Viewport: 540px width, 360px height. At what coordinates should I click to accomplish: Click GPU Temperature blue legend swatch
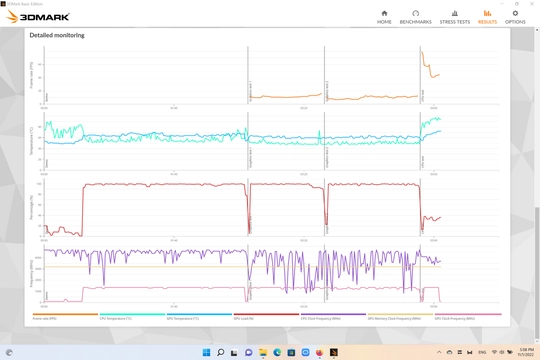(199, 314)
